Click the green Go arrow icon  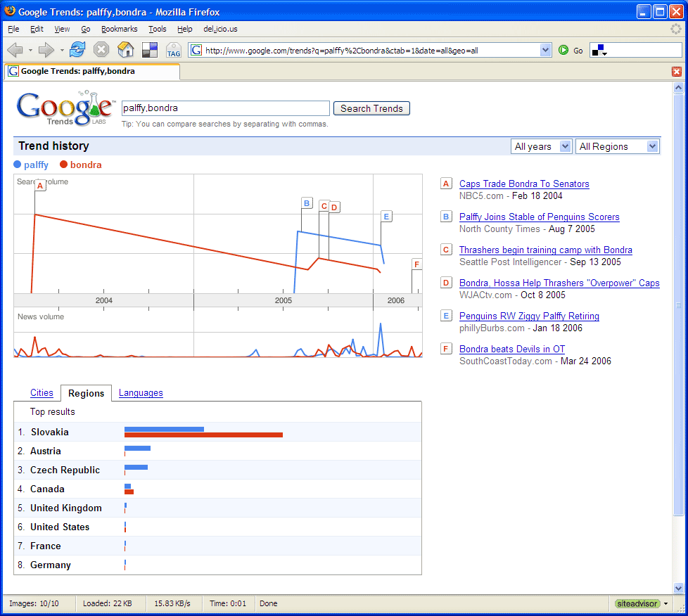click(x=563, y=50)
